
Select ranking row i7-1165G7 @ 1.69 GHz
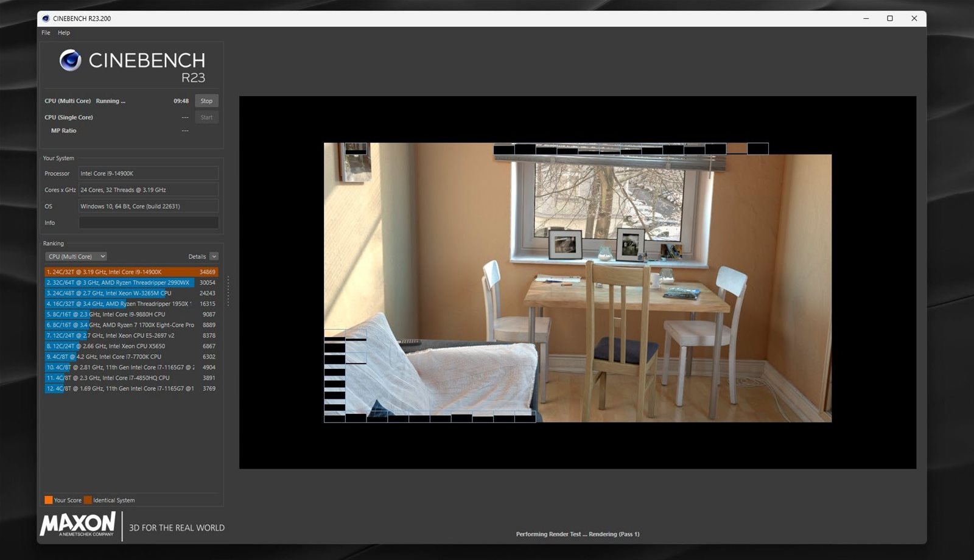tap(131, 388)
